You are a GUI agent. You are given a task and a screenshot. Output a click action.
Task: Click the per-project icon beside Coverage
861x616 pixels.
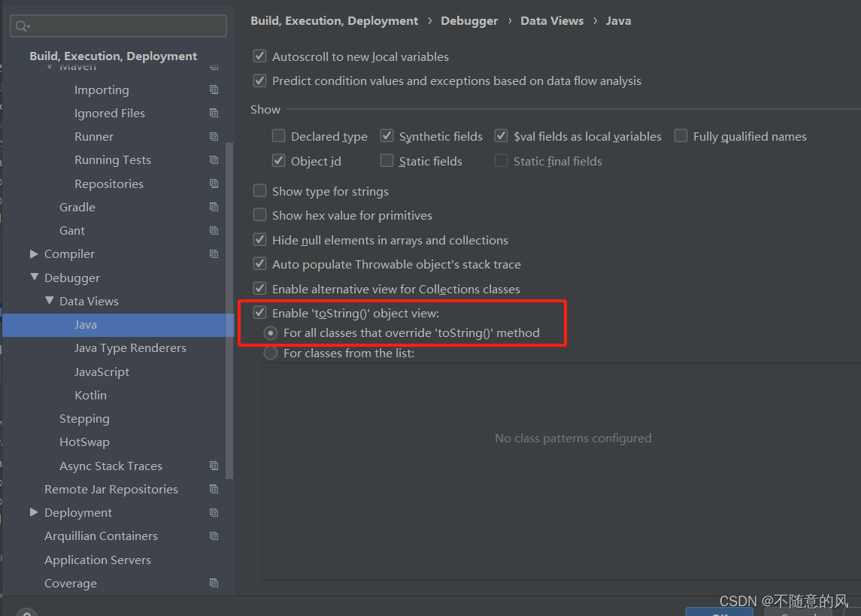(214, 583)
